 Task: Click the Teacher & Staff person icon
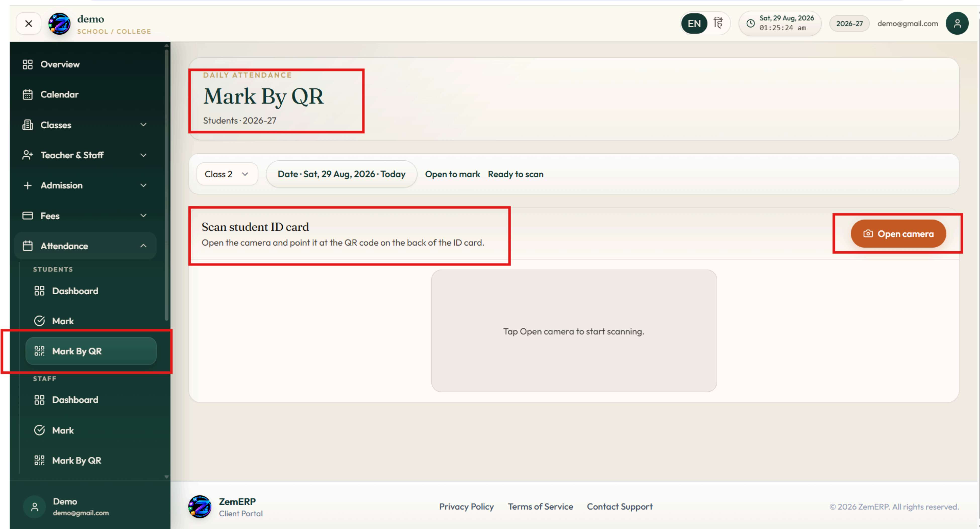27,155
